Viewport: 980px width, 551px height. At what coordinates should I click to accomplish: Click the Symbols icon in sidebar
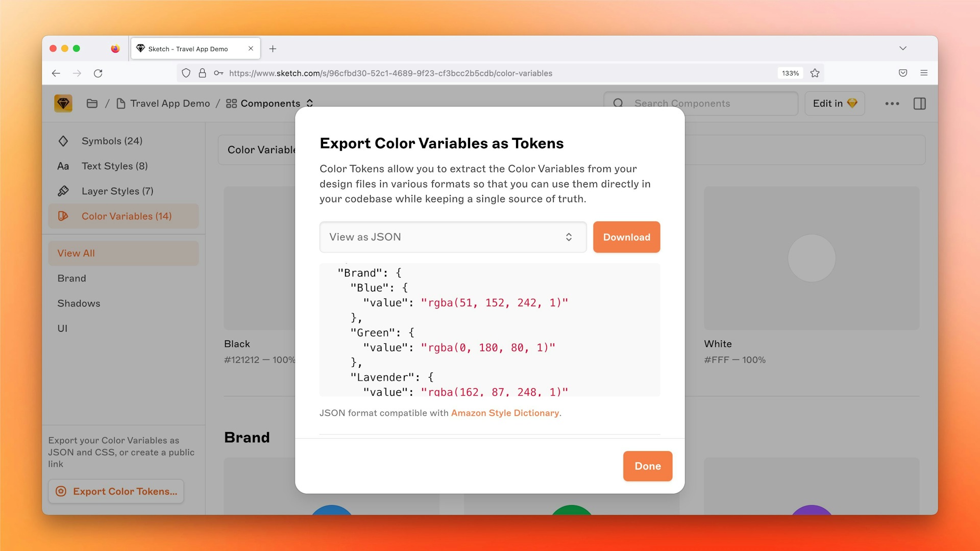point(63,140)
